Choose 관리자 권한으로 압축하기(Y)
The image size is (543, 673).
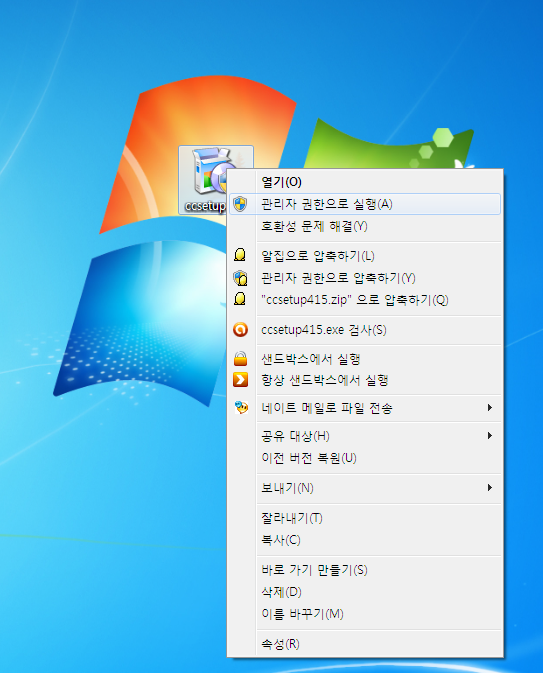365,278
